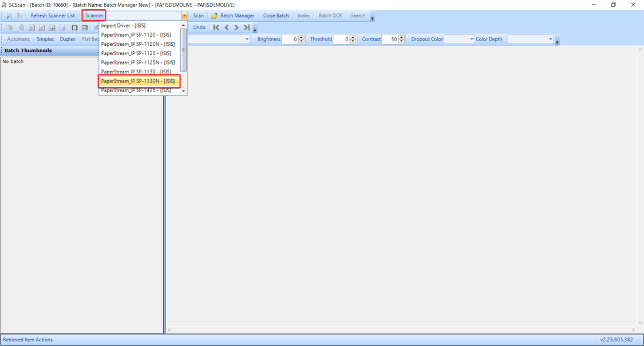Click the next page arrow
This screenshot has height=346, width=644.
coord(236,27)
